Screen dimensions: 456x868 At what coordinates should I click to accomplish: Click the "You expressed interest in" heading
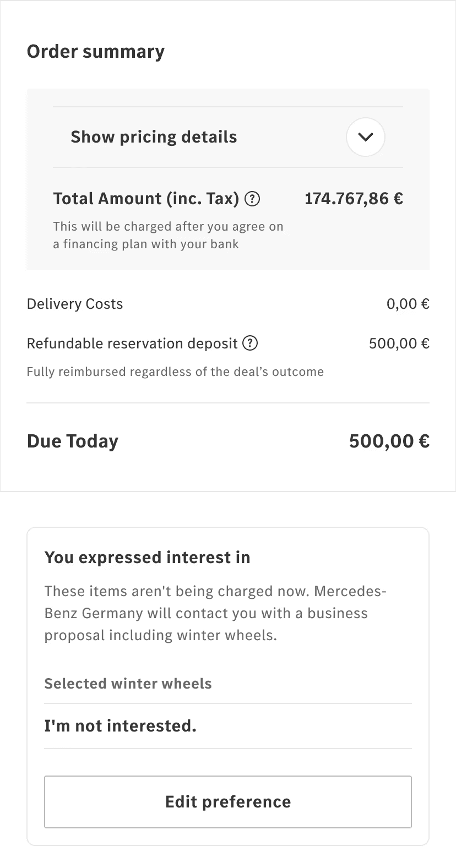(x=147, y=558)
